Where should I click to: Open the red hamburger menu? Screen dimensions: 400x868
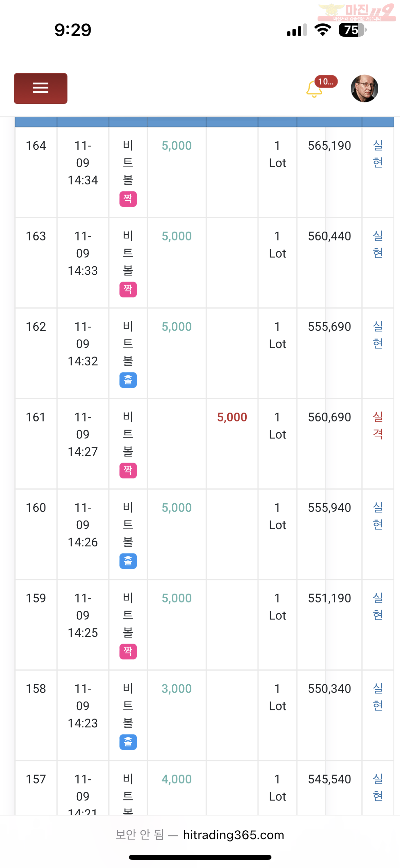click(40, 88)
